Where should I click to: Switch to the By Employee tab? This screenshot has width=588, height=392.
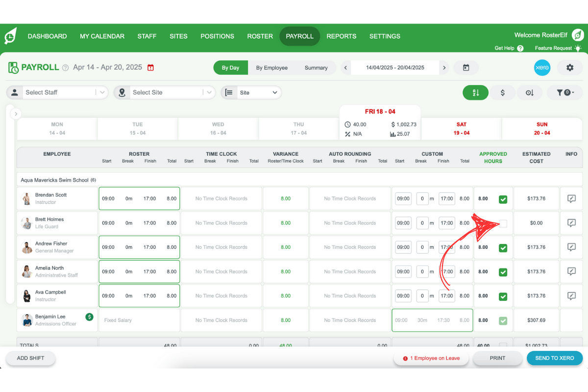tap(271, 68)
